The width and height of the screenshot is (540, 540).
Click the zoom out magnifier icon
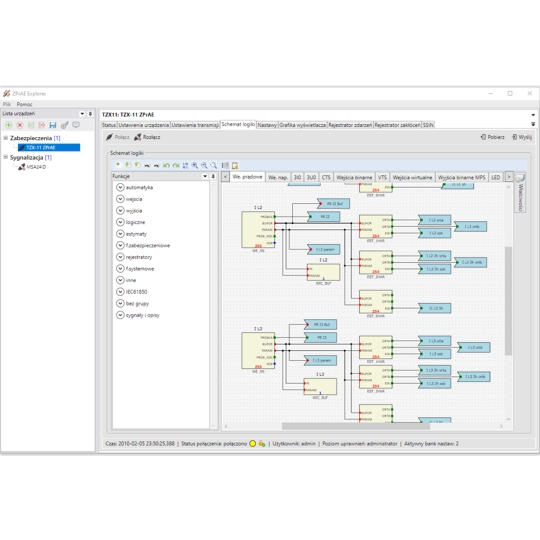tap(204, 165)
